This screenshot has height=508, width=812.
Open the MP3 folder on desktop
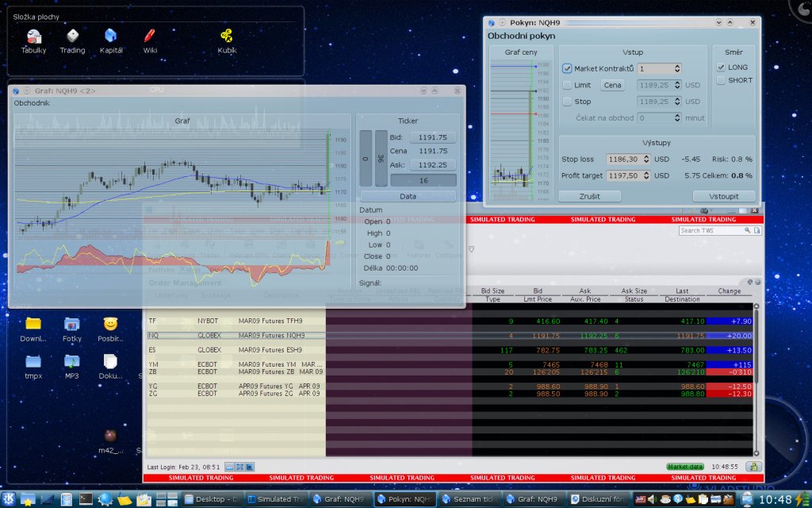(x=72, y=367)
